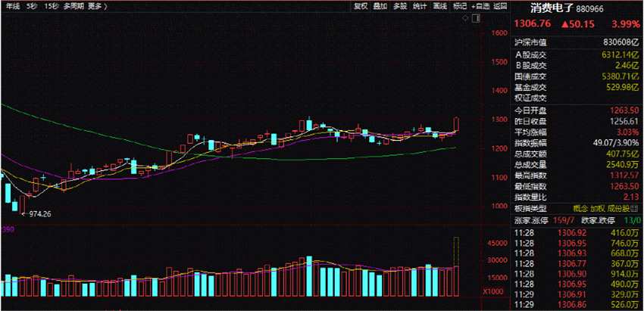
Task: Click the 返回 back button
Action: tap(500, 6)
